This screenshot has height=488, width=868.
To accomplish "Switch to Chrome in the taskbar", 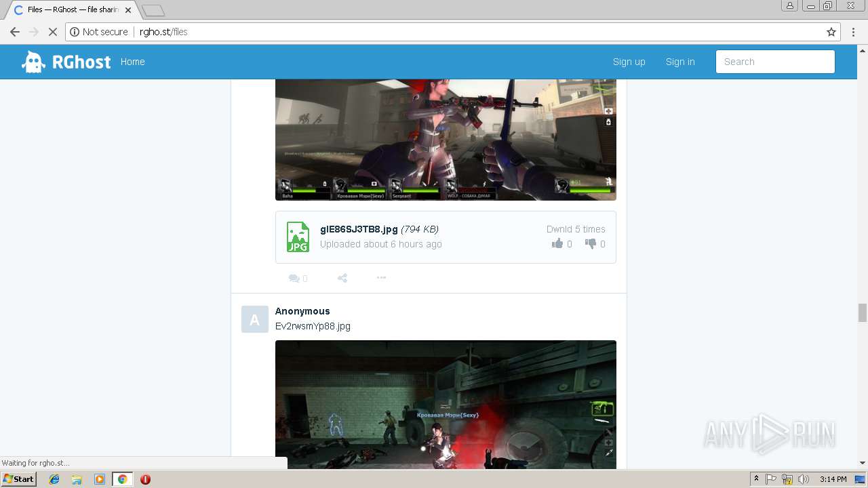I will click(122, 479).
